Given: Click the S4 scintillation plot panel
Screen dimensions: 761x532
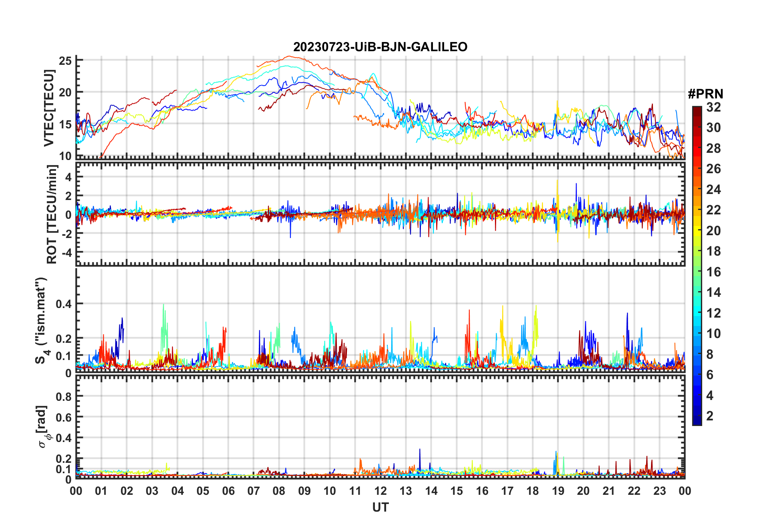Looking at the screenshot, I should tap(380, 320).
